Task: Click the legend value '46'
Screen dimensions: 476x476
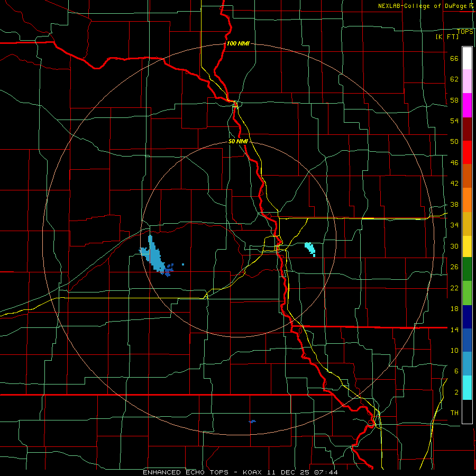Action: [x=454, y=163]
